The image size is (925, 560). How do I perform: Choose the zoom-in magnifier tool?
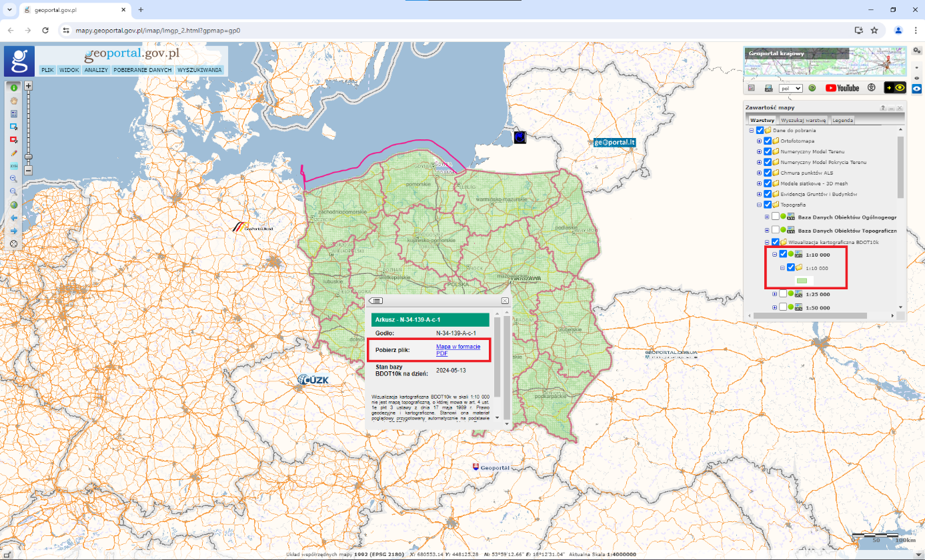pos(13,179)
